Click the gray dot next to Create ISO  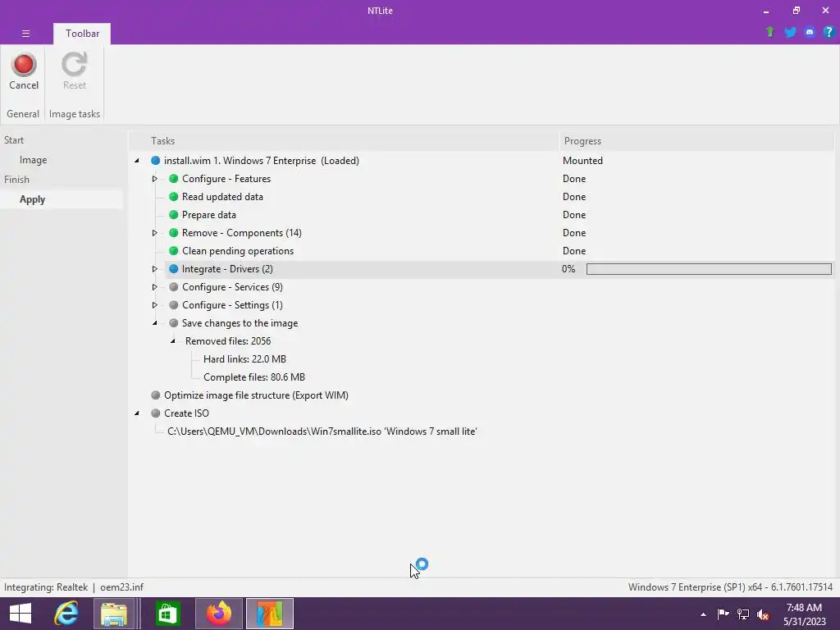[x=155, y=413]
